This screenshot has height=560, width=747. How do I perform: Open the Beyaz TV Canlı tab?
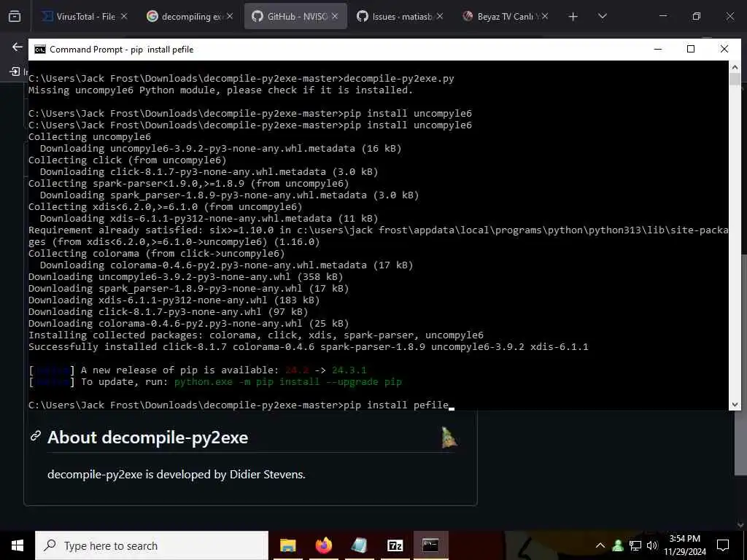[506, 16]
